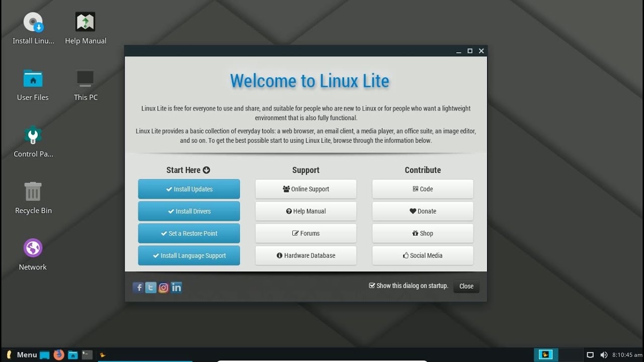The image size is (644, 362).
Task: Click the clock in the system tray
Action: (627, 355)
